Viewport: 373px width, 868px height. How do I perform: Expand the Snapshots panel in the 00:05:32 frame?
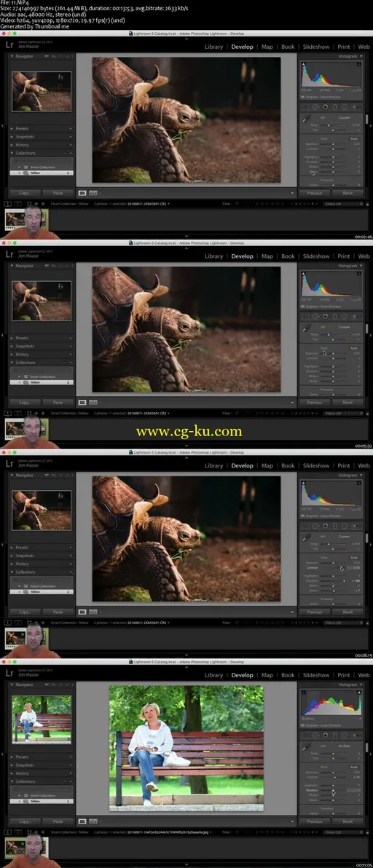(12, 346)
